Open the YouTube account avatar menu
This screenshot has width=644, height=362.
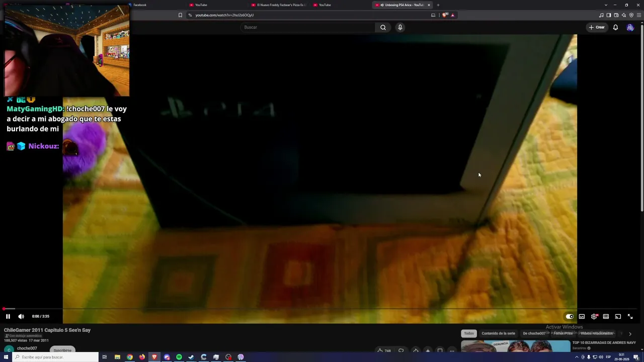coord(630,27)
